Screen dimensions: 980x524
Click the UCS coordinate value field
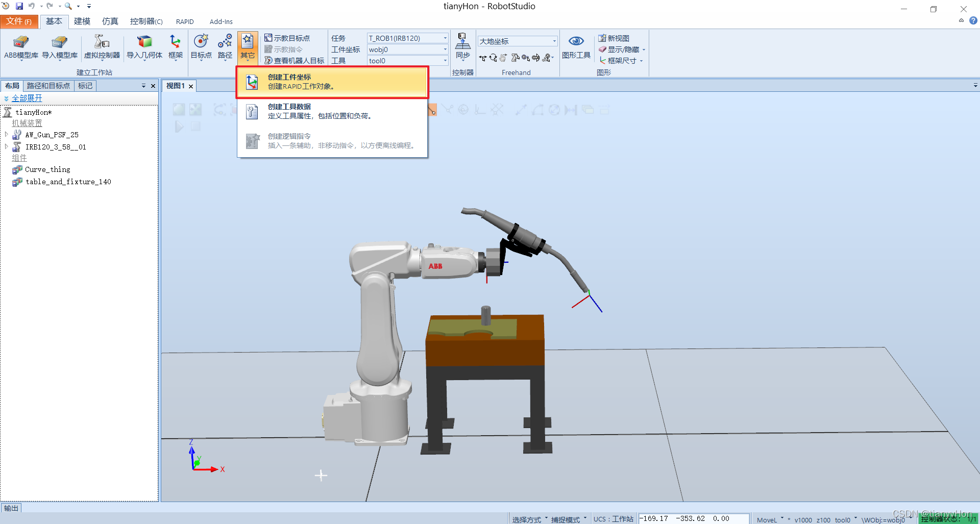(694, 518)
